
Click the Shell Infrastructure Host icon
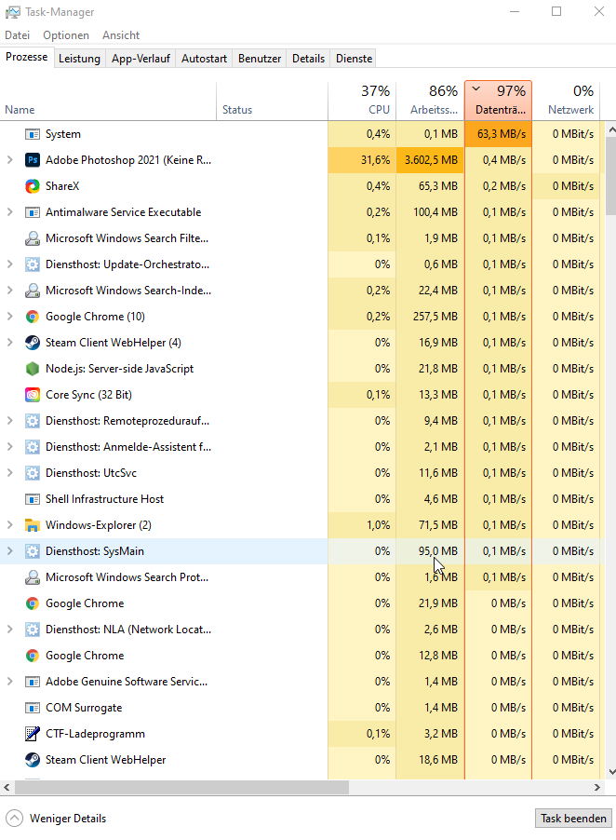click(33, 499)
